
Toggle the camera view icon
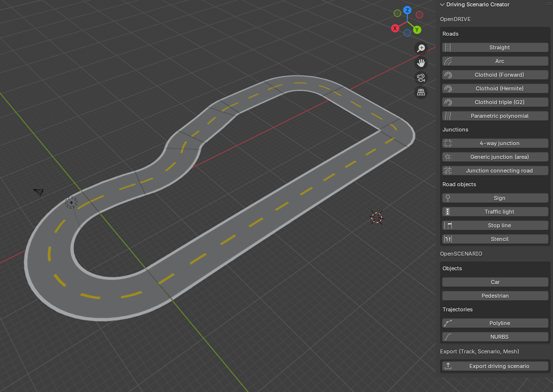tap(421, 78)
